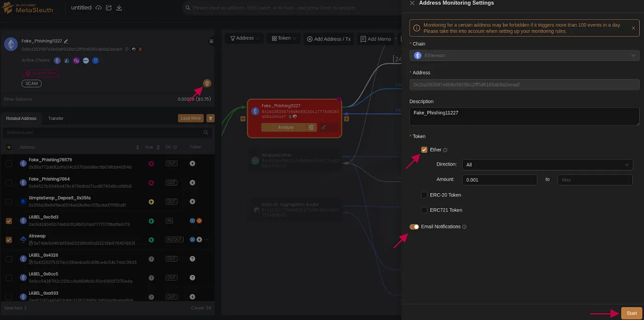Screen dimensions: 644x320
Task: Open the analysis settings sliders on the node
Action: 311,127
